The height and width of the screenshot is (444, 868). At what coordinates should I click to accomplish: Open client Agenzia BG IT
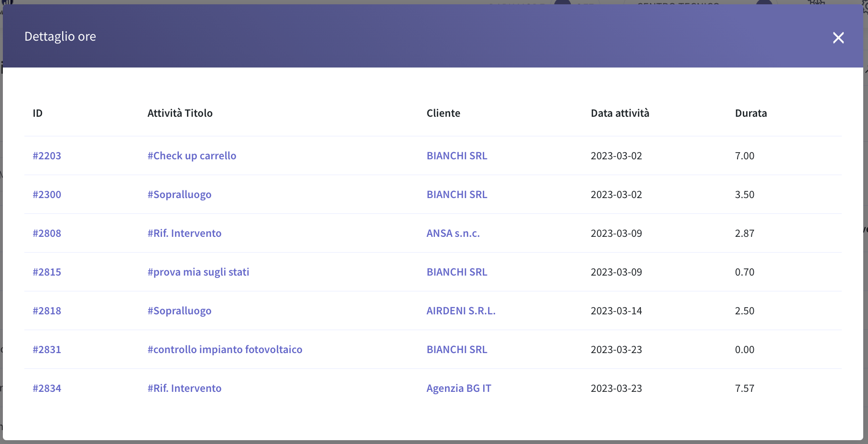pyautogui.click(x=459, y=388)
